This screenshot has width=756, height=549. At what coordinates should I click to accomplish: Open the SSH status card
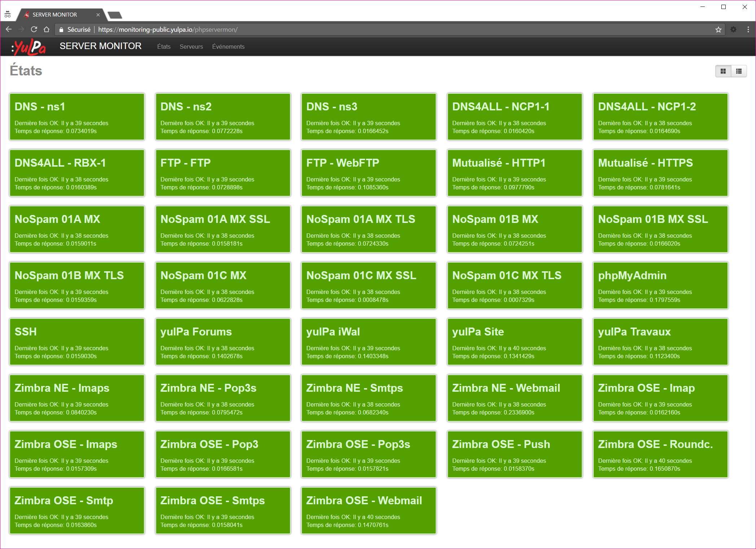click(x=77, y=342)
